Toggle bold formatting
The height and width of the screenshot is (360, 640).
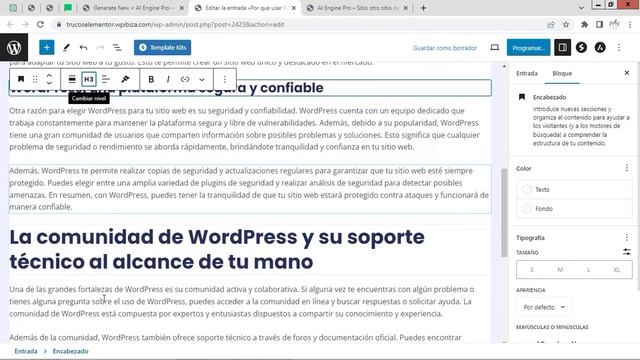(x=151, y=79)
